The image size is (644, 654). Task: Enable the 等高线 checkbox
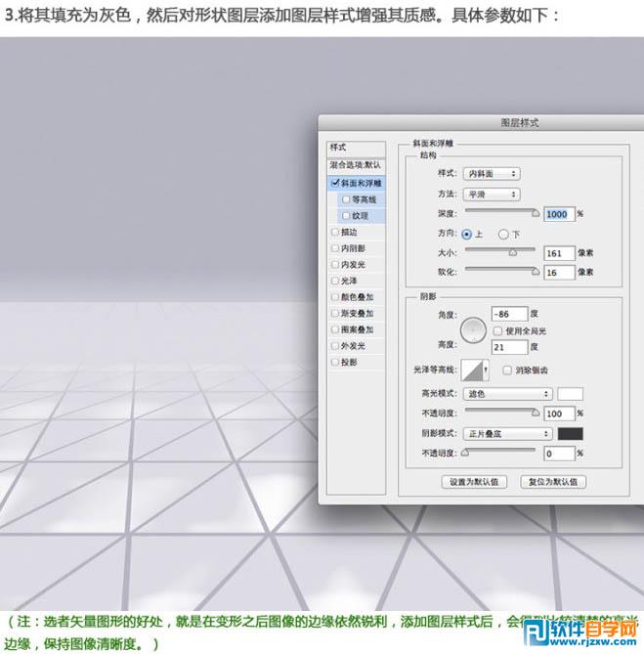point(346,199)
